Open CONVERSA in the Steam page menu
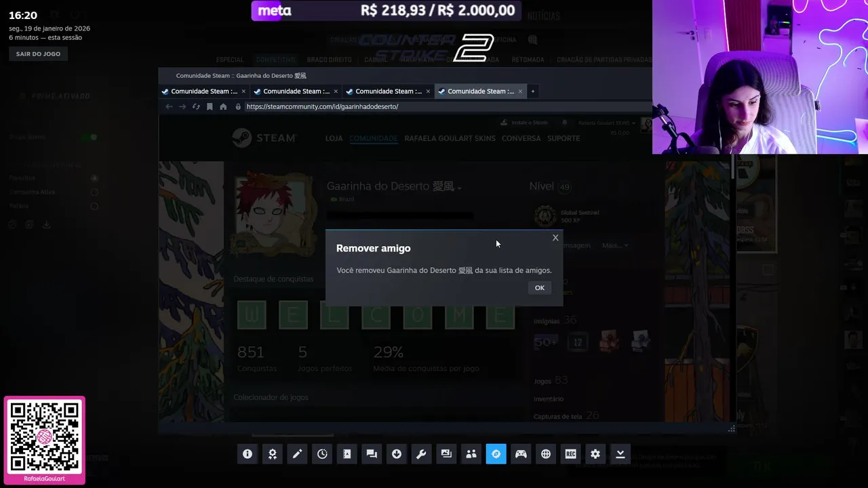 coord(521,138)
